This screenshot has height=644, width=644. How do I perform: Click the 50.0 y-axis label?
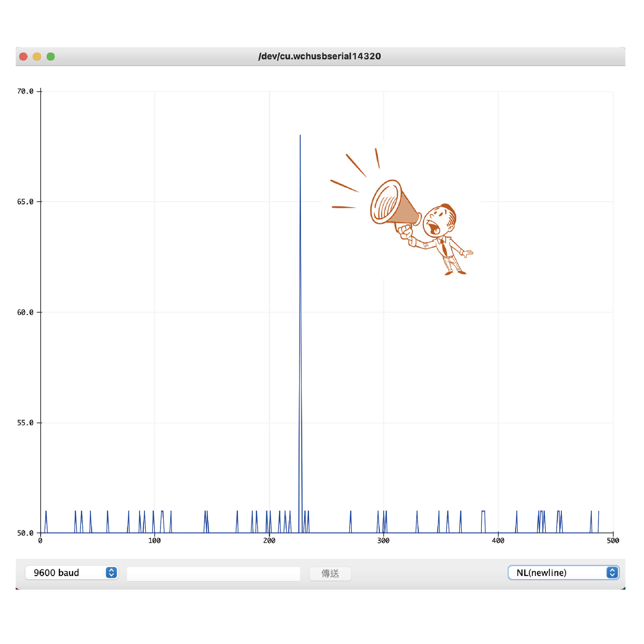click(25, 533)
